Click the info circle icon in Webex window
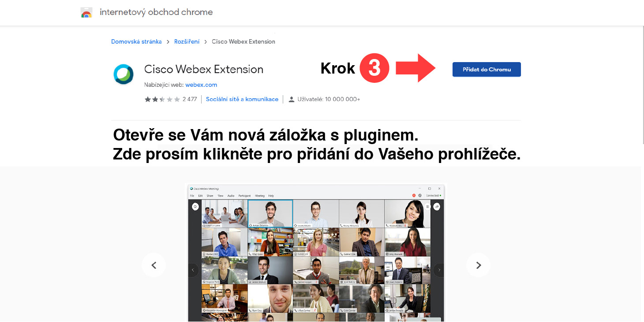 tap(195, 207)
